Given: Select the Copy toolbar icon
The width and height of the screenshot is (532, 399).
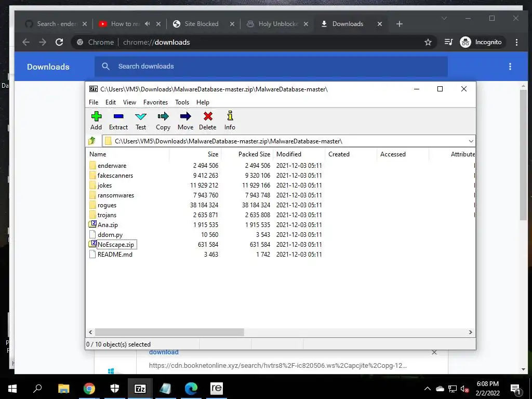Looking at the screenshot, I should pyautogui.click(x=163, y=121).
